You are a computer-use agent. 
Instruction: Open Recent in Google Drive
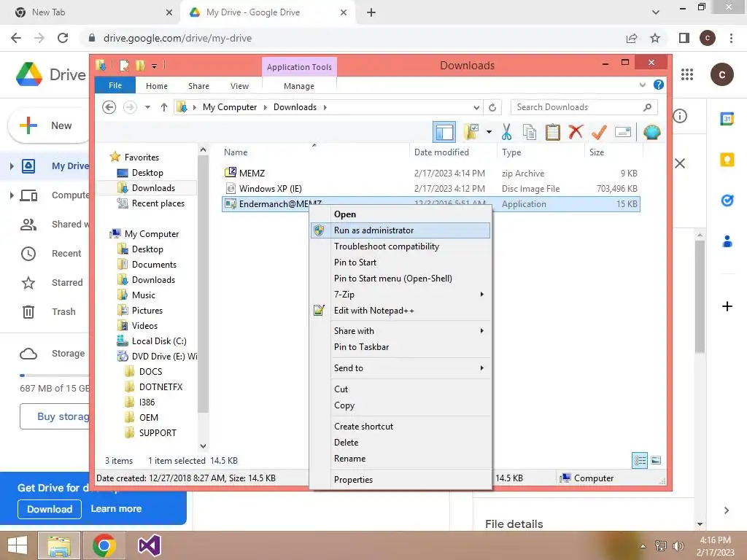[52, 254]
